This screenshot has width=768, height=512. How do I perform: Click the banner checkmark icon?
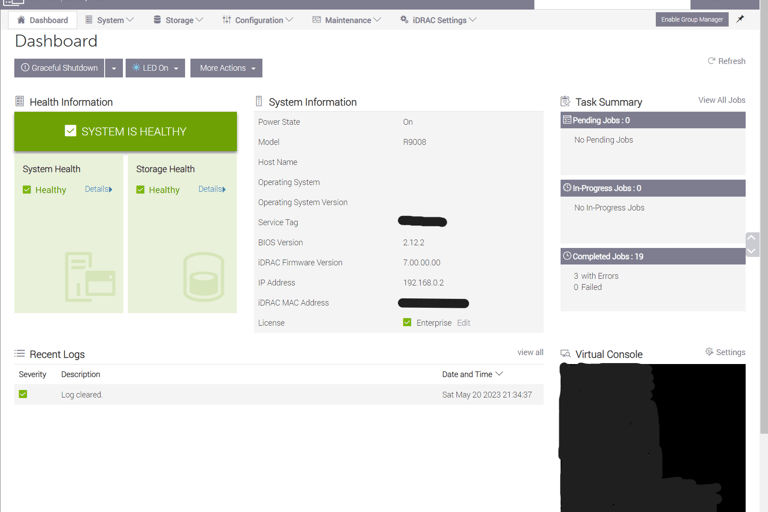tap(71, 131)
